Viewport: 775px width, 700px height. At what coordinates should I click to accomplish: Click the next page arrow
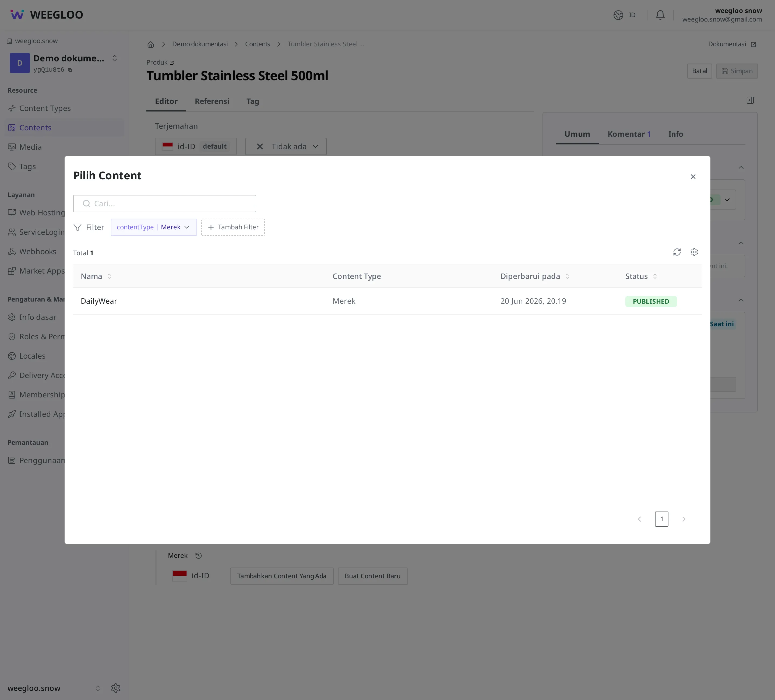coord(684,519)
